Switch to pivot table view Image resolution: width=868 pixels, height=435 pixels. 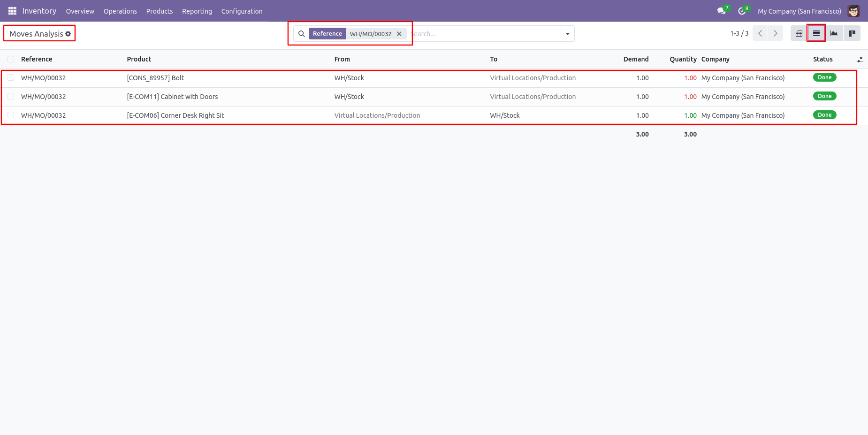click(799, 34)
